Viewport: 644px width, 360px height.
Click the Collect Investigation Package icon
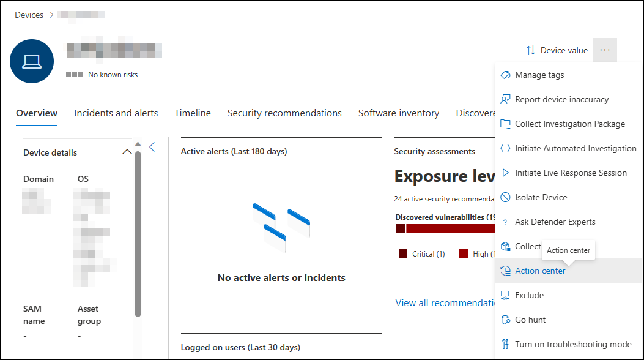[x=506, y=124]
